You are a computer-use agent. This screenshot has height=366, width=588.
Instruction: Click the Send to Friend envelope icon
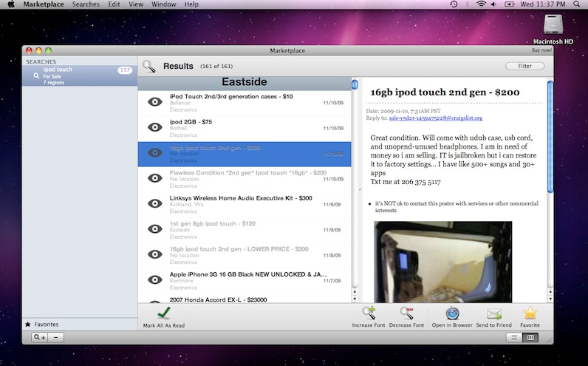point(493,314)
